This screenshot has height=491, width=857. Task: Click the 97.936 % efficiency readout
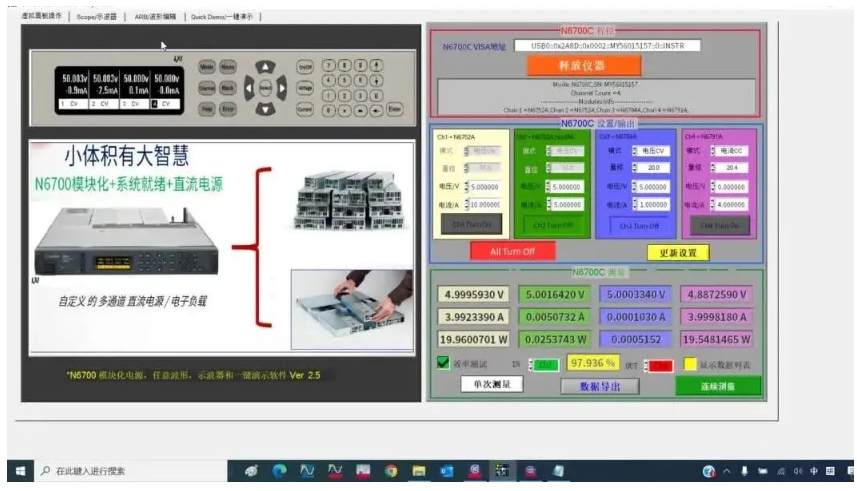point(592,363)
